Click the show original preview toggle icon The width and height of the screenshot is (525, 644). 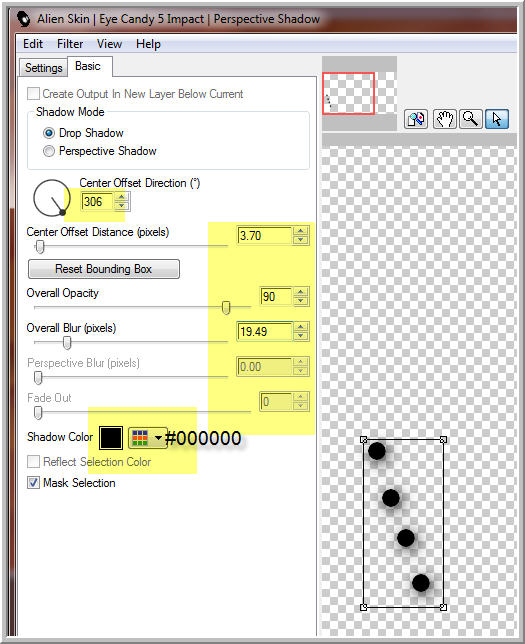(416, 120)
